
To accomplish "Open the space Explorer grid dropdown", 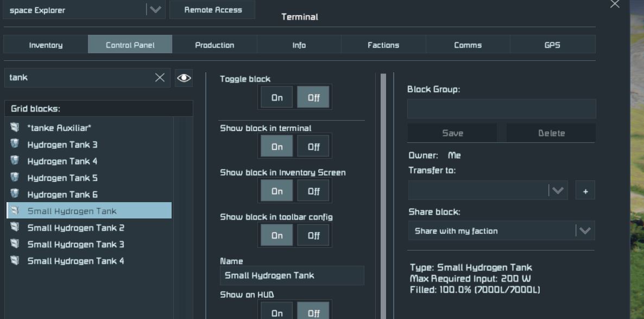I will [155, 10].
